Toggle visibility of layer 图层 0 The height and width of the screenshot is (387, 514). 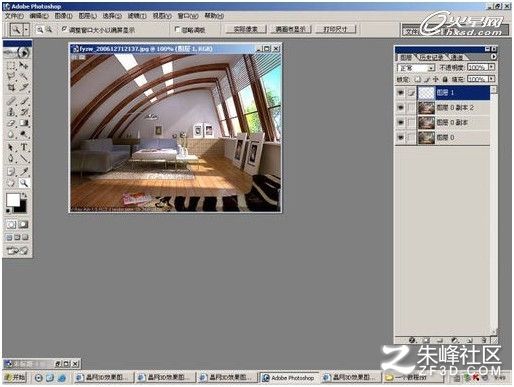(401, 137)
